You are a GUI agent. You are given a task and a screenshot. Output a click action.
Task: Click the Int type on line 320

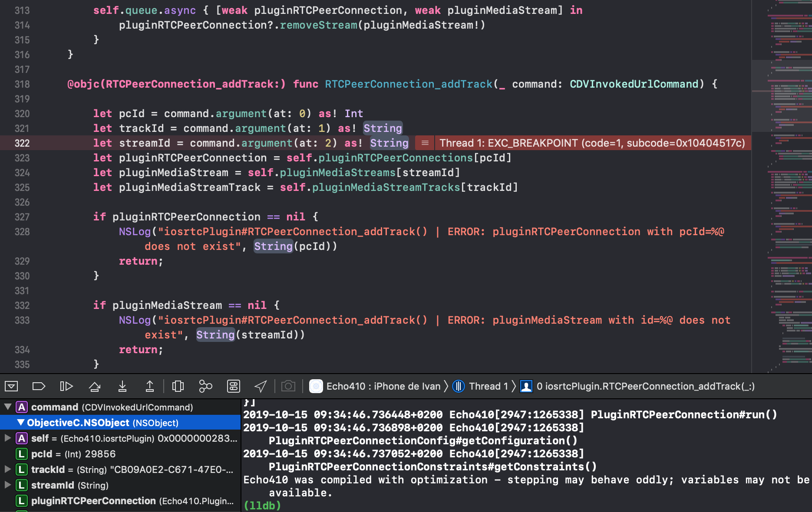pos(353,114)
